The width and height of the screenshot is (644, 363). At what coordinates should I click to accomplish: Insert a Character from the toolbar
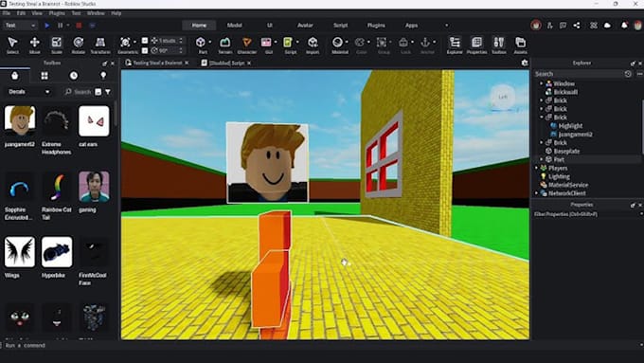pos(247,45)
